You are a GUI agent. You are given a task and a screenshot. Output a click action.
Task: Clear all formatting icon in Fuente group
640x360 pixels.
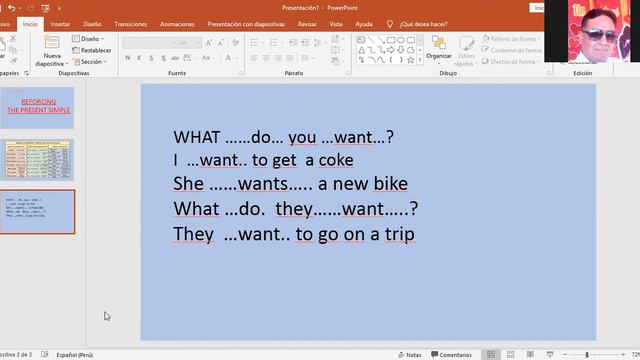pos(236,42)
